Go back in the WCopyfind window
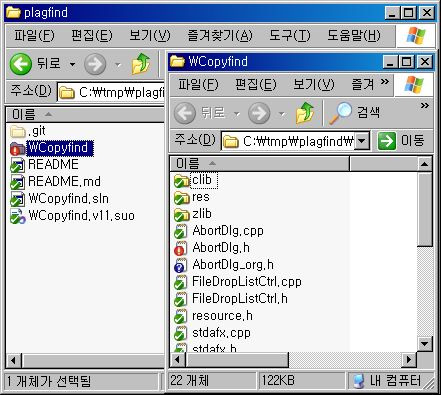The width and height of the screenshot is (441, 395). click(x=199, y=113)
